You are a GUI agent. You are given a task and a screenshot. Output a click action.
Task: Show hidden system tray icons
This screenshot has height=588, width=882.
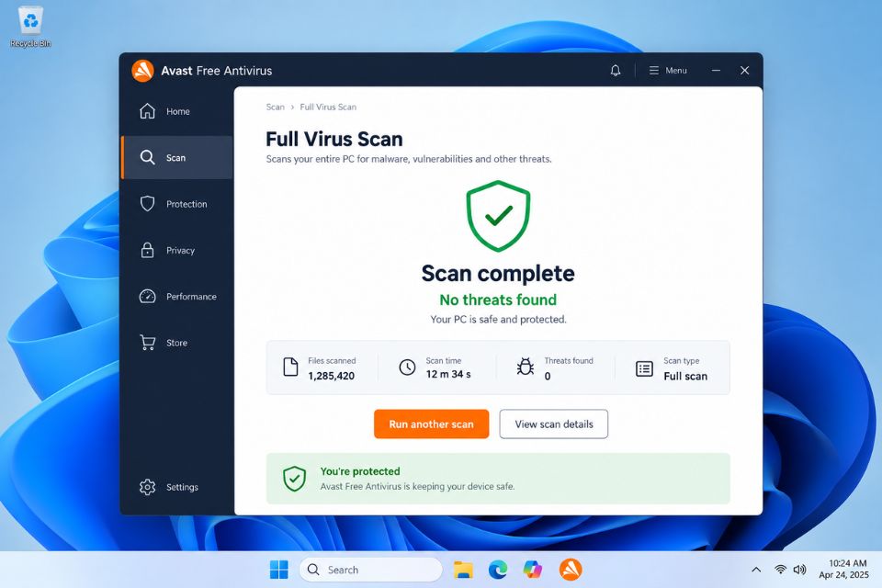point(756,570)
